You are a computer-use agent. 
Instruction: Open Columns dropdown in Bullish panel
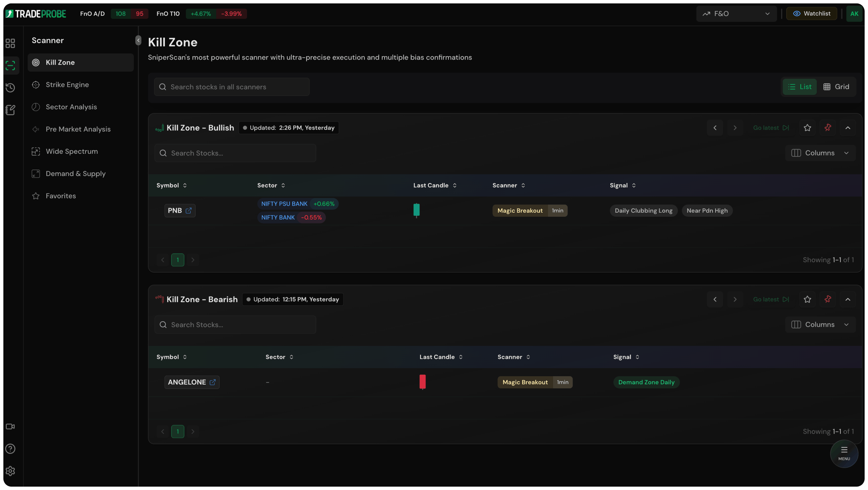(x=820, y=153)
